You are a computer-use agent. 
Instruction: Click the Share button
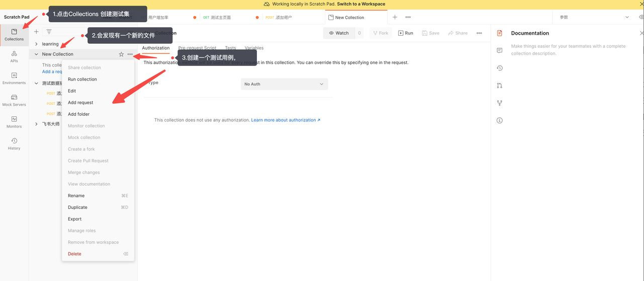click(457, 33)
